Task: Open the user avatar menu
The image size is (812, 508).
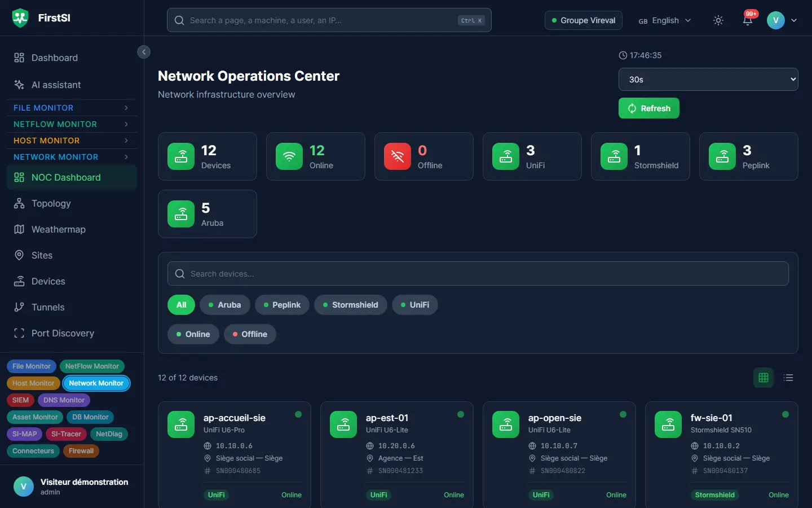Action: pos(782,20)
